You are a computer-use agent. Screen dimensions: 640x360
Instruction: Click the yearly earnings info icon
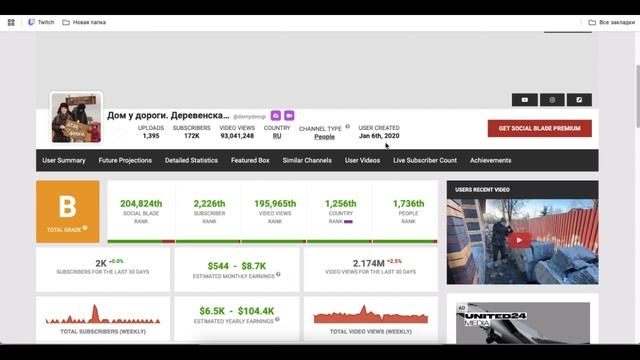click(x=277, y=319)
